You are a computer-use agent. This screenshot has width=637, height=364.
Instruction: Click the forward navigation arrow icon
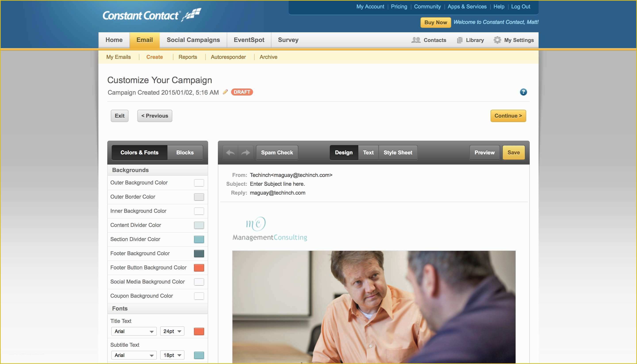click(246, 152)
